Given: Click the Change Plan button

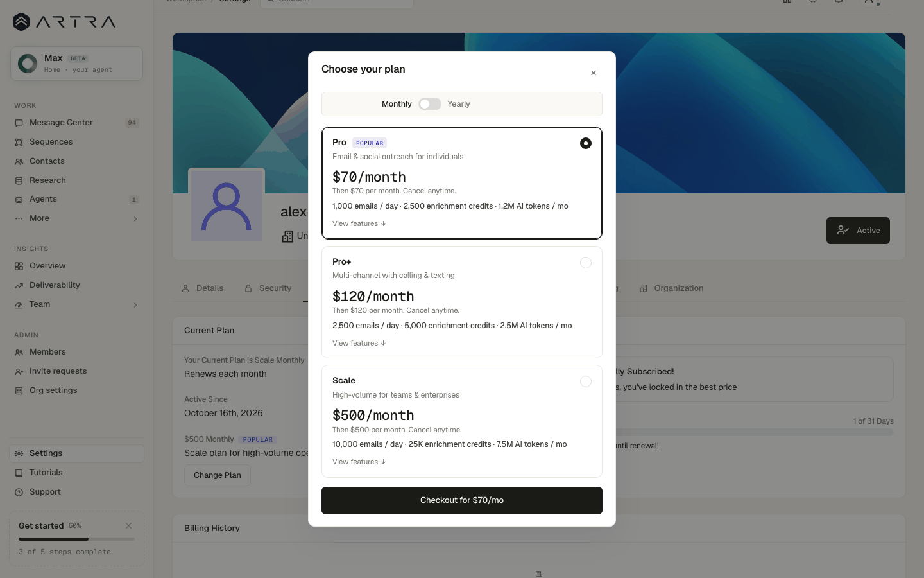Looking at the screenshot, I should point(218,475).
